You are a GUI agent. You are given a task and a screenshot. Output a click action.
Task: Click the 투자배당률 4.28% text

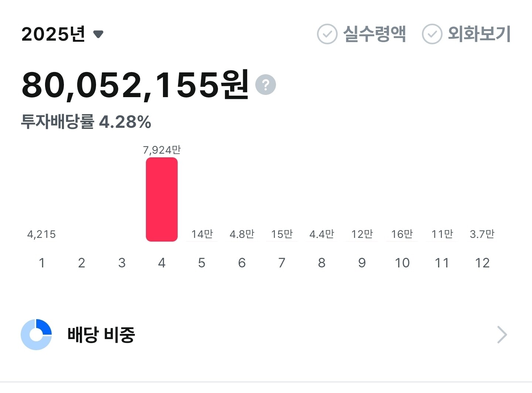[86, 122]
